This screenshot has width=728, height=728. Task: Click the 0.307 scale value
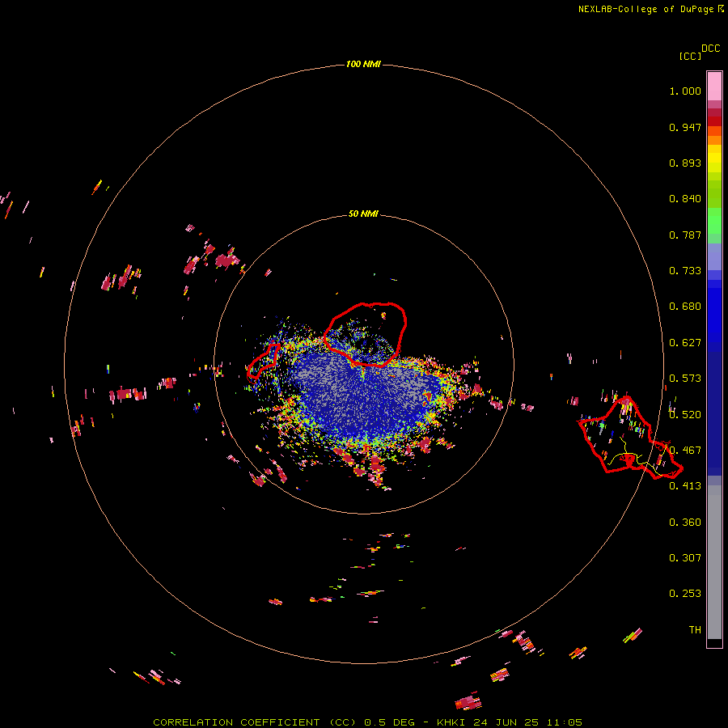(685, 557)
